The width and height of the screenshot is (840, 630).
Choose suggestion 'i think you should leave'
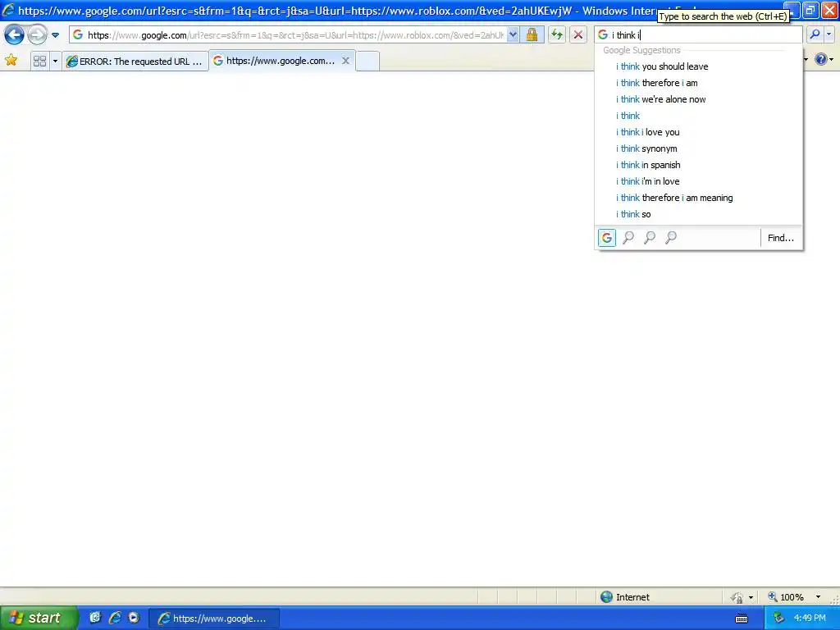coord(698,66)
